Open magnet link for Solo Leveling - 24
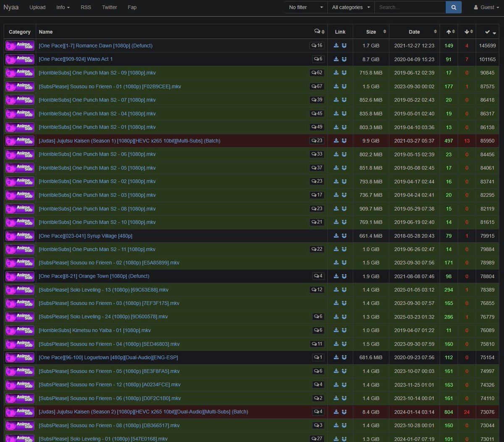Image resolution: width=504 pixels, height=442 pixels. (x=344, y=317)
